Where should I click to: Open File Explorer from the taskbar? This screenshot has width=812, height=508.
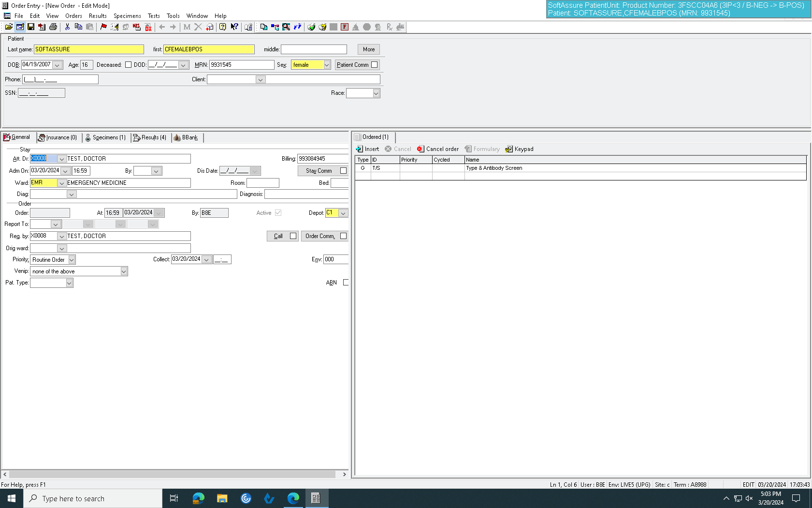222,498
